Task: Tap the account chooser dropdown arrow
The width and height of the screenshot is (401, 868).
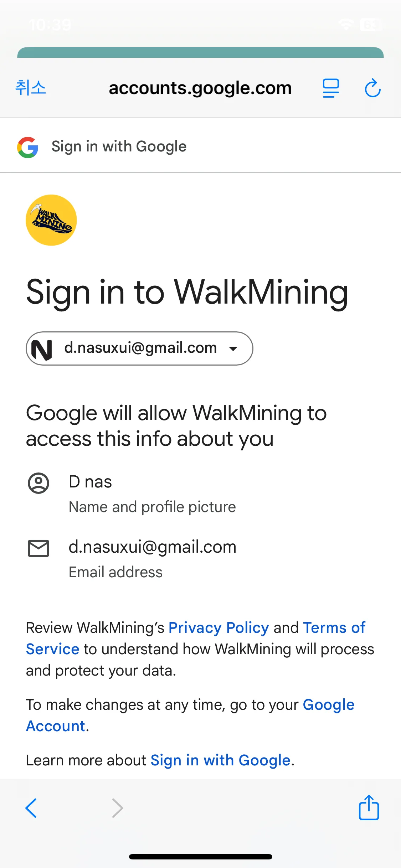Action: [x=233, y=349]
